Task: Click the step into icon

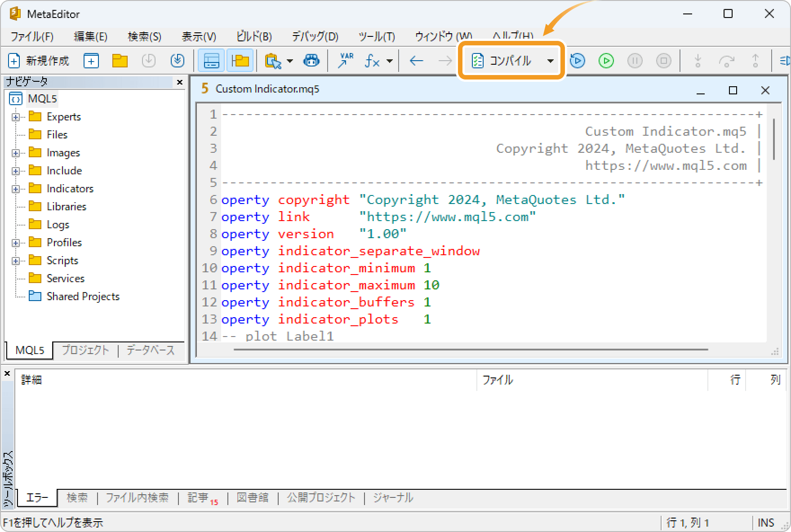Action: coord(698,61)
